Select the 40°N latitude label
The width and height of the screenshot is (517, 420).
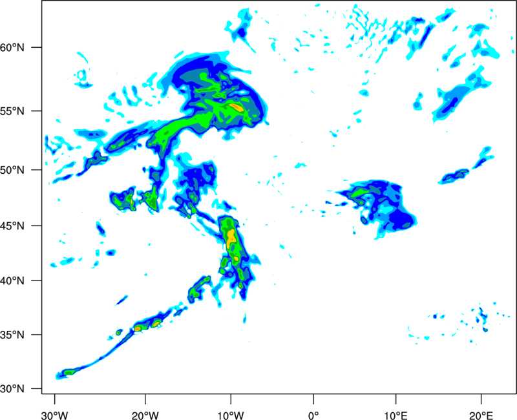point(12,281)
